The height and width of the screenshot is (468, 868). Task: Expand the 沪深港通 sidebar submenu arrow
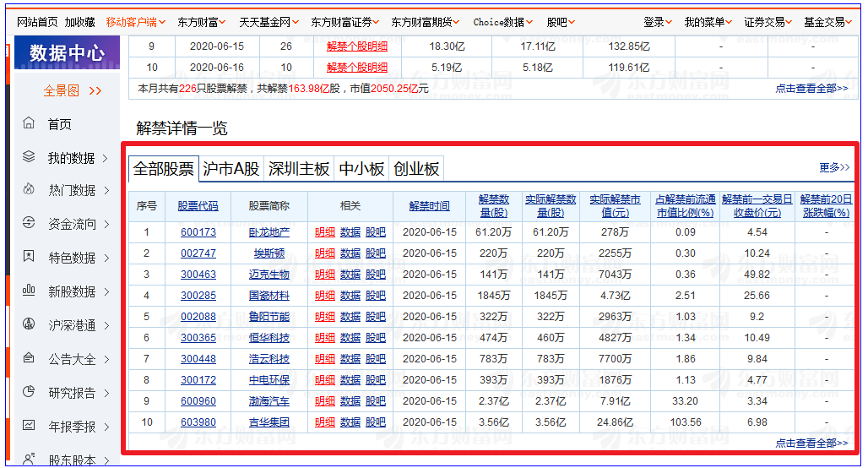106,326
